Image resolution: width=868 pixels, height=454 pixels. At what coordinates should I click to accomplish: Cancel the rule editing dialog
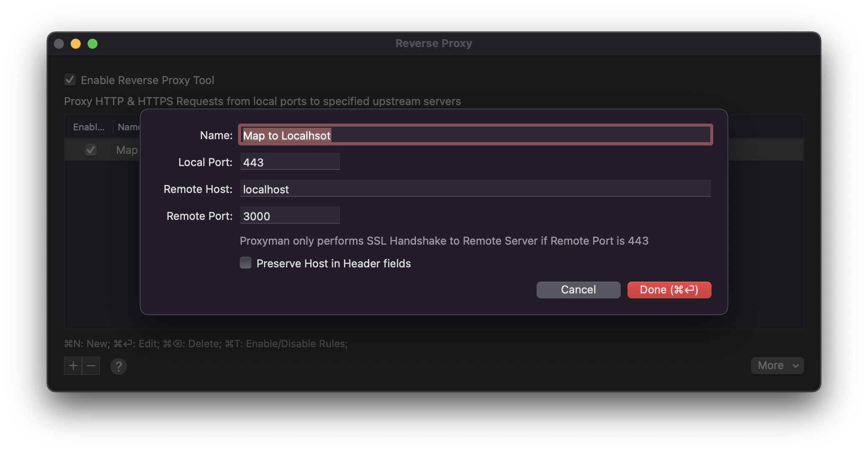click(578, 290)
